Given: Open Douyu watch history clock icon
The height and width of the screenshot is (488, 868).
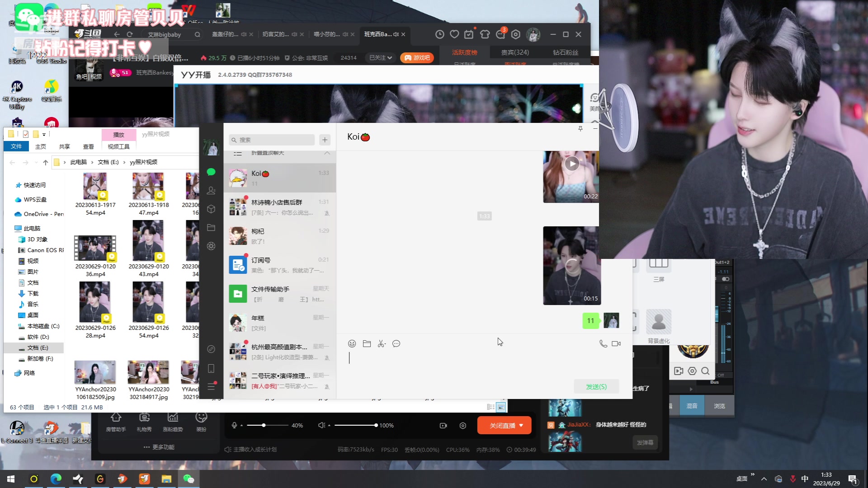Looking at the screenshot, I should [439, 34].
